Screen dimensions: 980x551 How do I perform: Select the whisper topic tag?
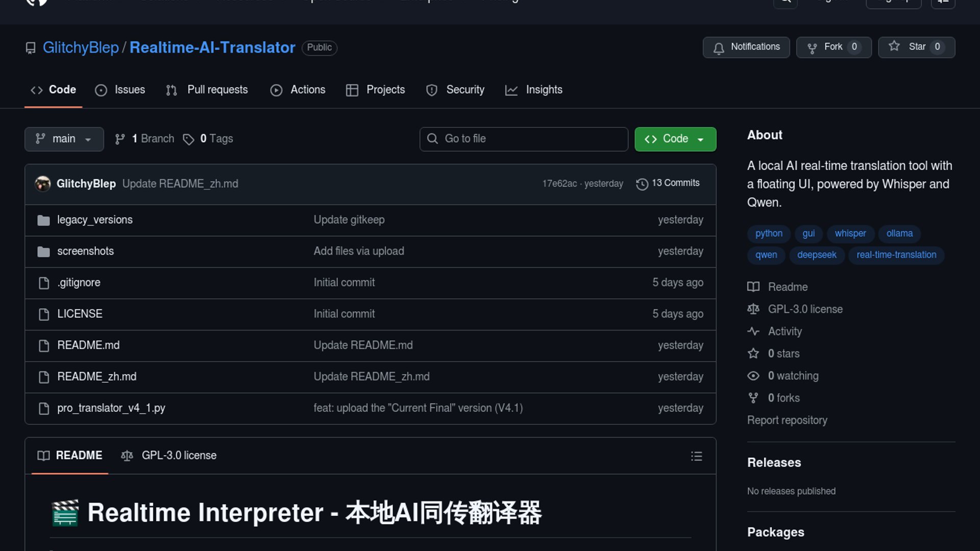[x=850, y=234]
